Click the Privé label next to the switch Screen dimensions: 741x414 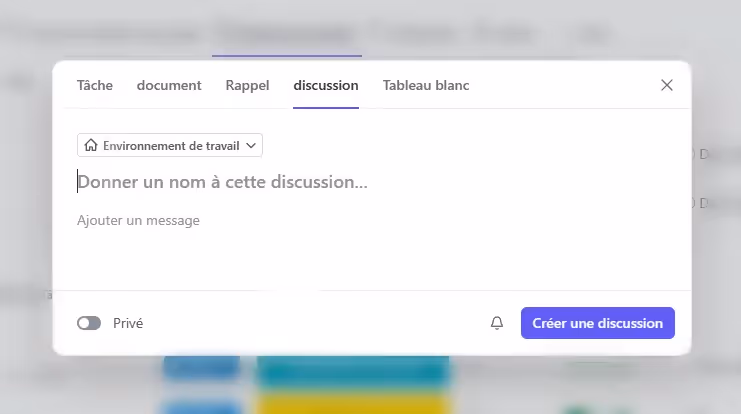[x=128, y=323]
